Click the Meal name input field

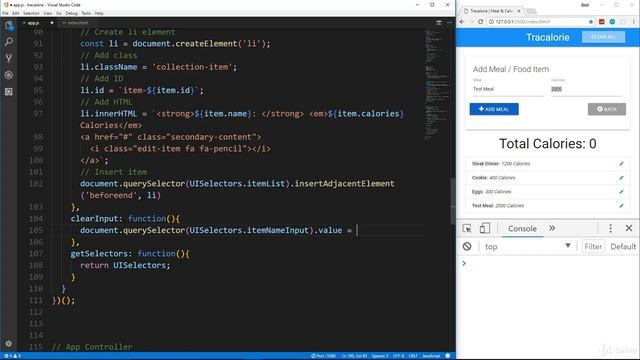[508, 89]
